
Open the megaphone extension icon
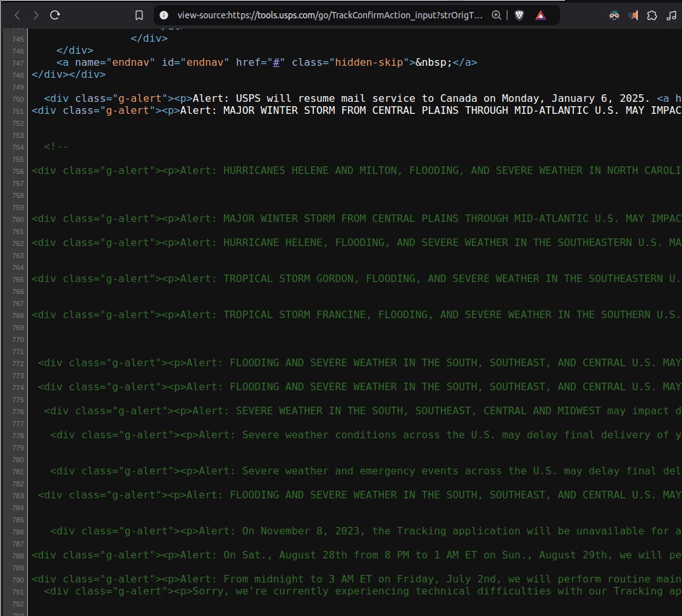[x=633, y=16]
